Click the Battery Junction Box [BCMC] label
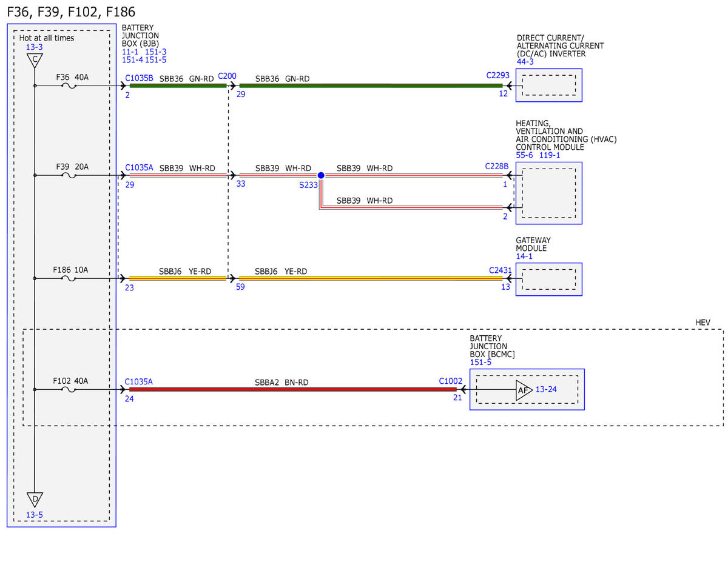Viewport: 728px width, 562px height. 492,346
